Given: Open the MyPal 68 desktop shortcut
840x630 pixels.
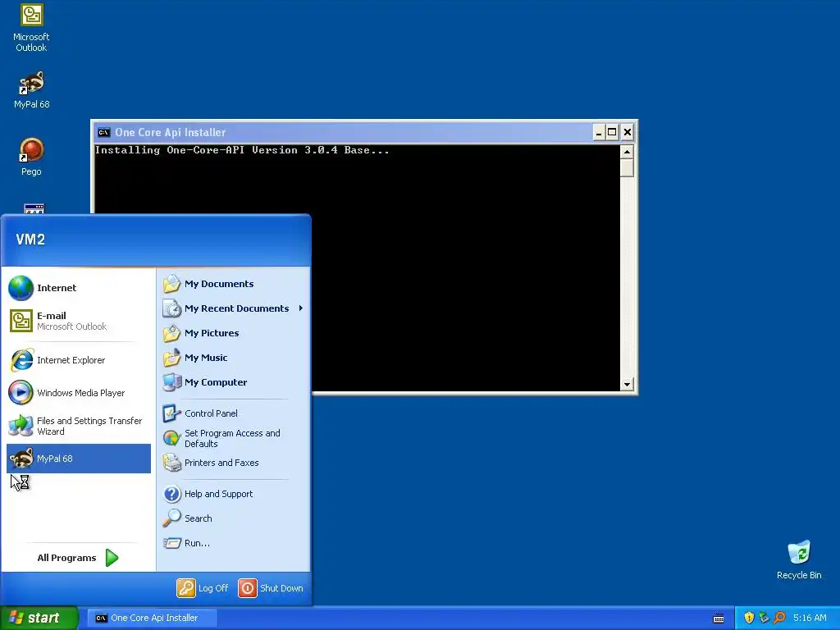Looking at the screenshot, I should pos(31,90).
